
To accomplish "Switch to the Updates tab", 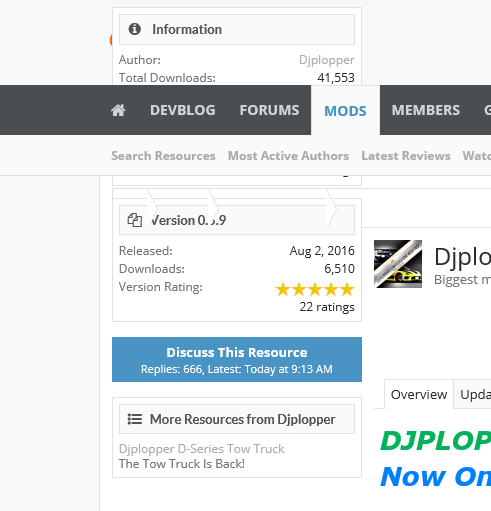I will click(475, 394).
